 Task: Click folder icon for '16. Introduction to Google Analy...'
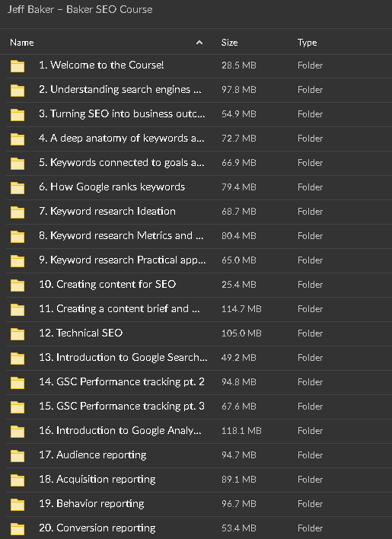click(18, 432)
